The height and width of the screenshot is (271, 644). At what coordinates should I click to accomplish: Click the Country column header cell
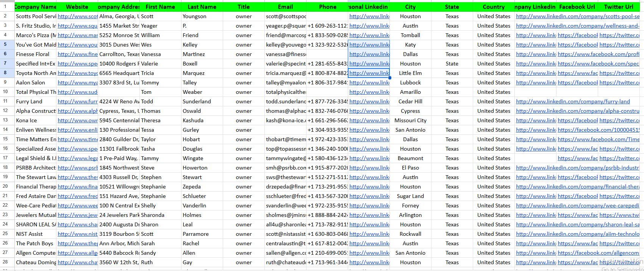(x=494, y=7)
